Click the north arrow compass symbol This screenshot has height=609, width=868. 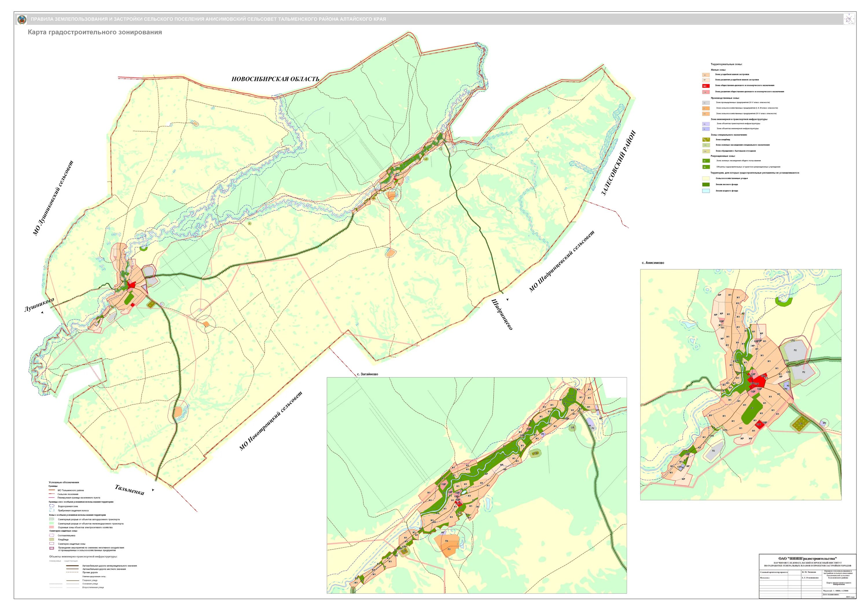coord(849,19)
